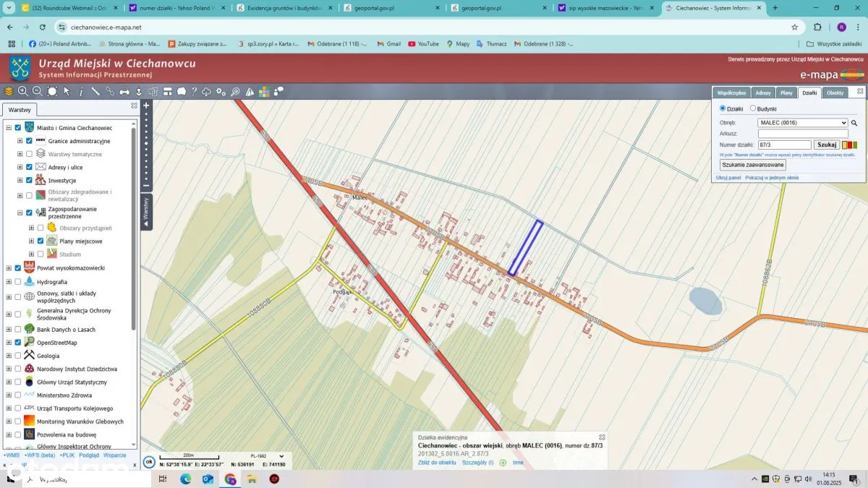Image resolution: width=868 pixels, height=488 pixels.
Task: Activate the information 'i' identify tool
Action: (x=81, y=91)
